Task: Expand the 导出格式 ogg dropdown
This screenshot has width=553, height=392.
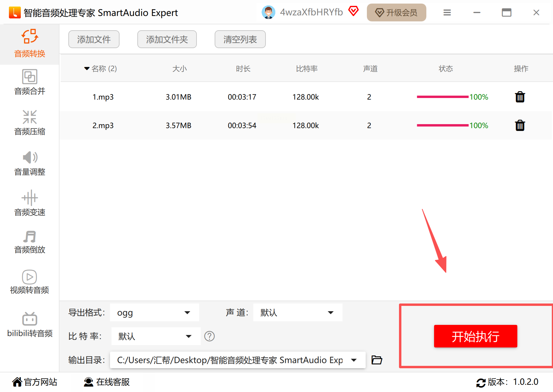Action: [155, 312]
